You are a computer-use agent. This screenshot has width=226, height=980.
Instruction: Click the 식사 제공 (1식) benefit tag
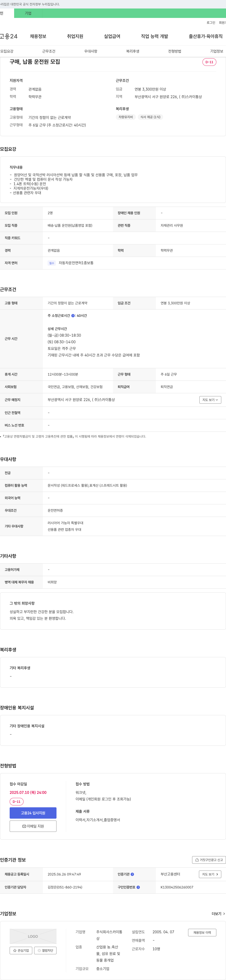pos(150,117)
